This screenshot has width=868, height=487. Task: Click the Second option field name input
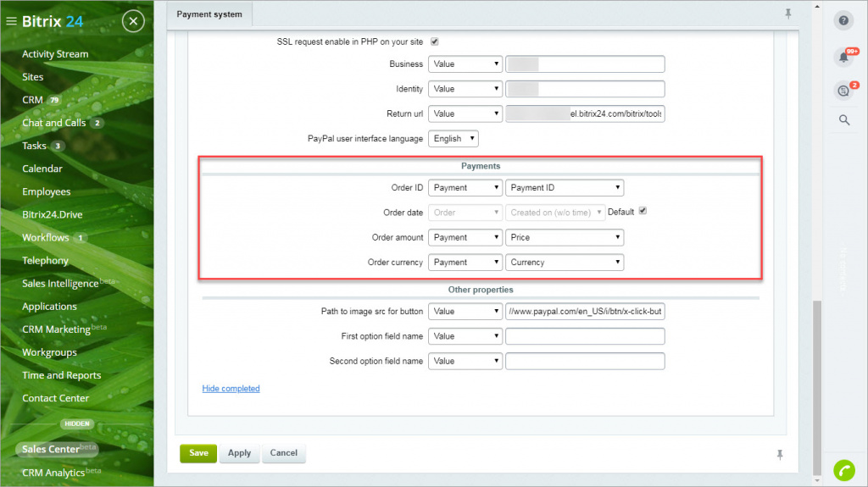(x=585, y=362)
